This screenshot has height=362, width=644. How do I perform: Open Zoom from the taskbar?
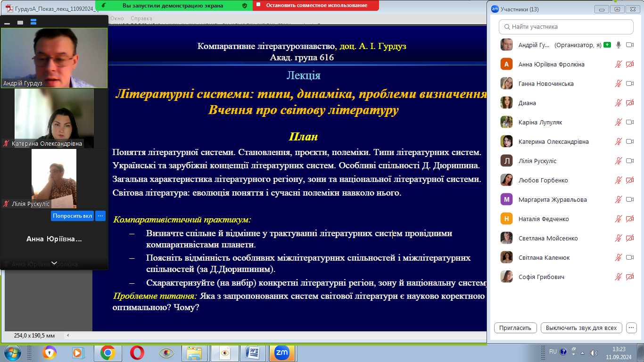[282, 353]
